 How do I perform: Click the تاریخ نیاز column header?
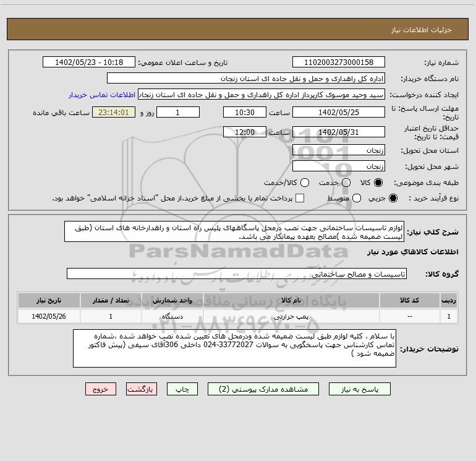pyautogui.click(x=49, y=300)
